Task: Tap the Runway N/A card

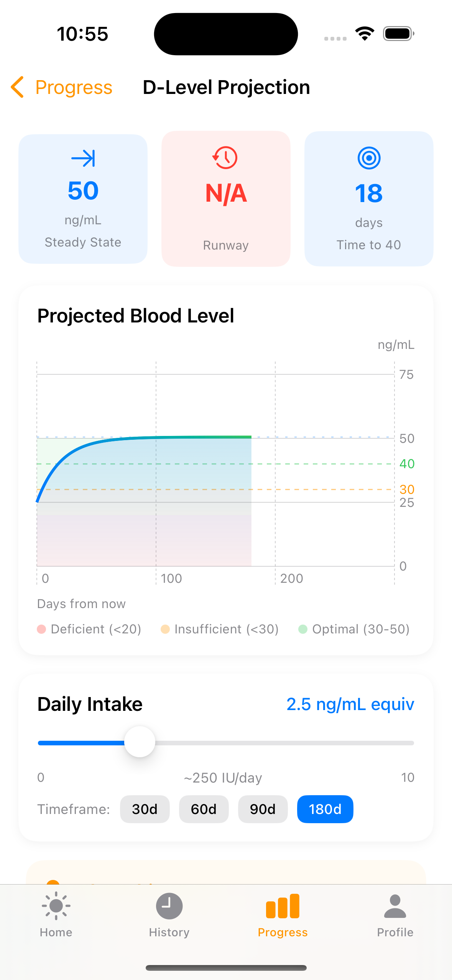Action: click(x=226, y=199)
